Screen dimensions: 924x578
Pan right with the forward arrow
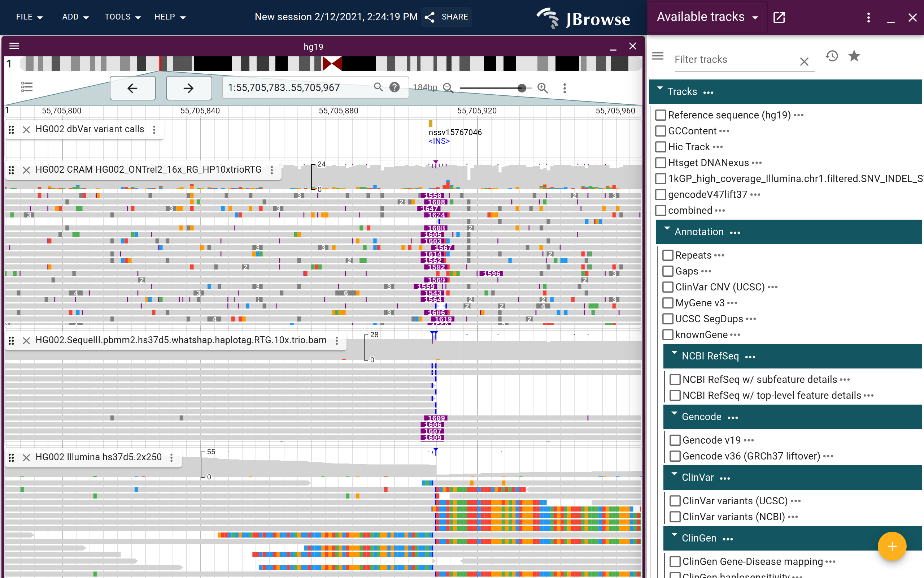tap(189, 88)
